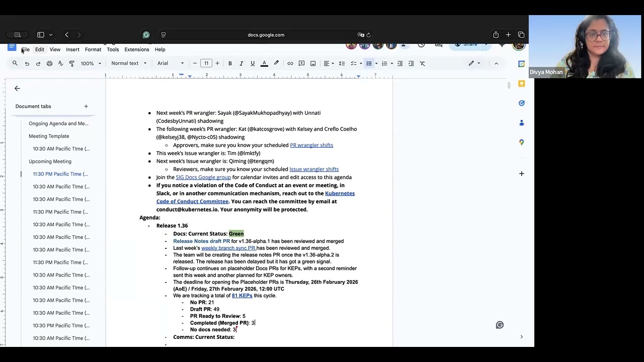Decrease the paragraph indent
The image size is (644, 362).
coord(400,63)
